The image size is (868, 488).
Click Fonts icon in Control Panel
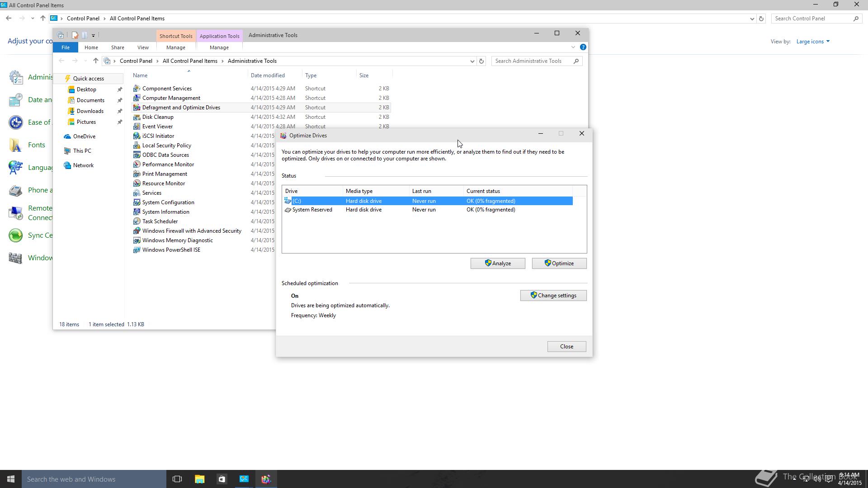[x=16, y=145]
